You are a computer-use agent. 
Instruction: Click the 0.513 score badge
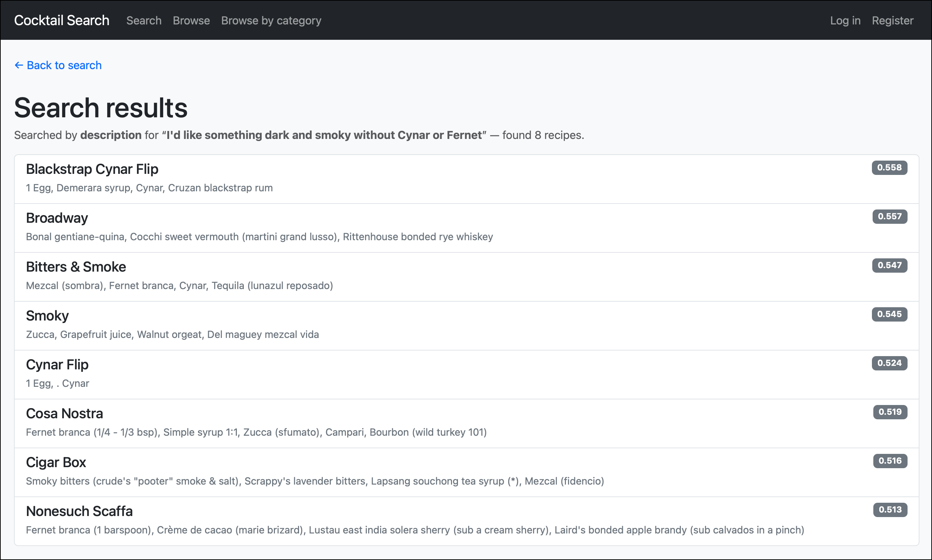tap(889, 509)
